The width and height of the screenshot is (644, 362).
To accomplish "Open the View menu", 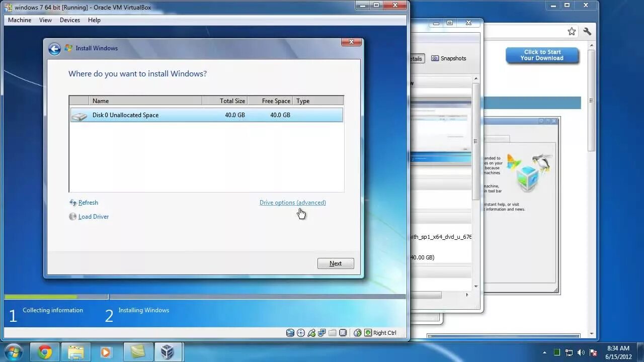I will (45, 20).
